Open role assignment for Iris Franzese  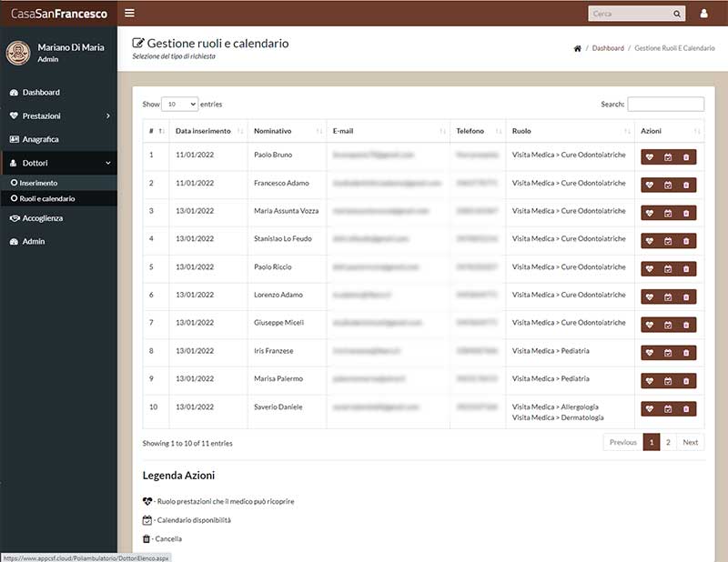(650, 353)
